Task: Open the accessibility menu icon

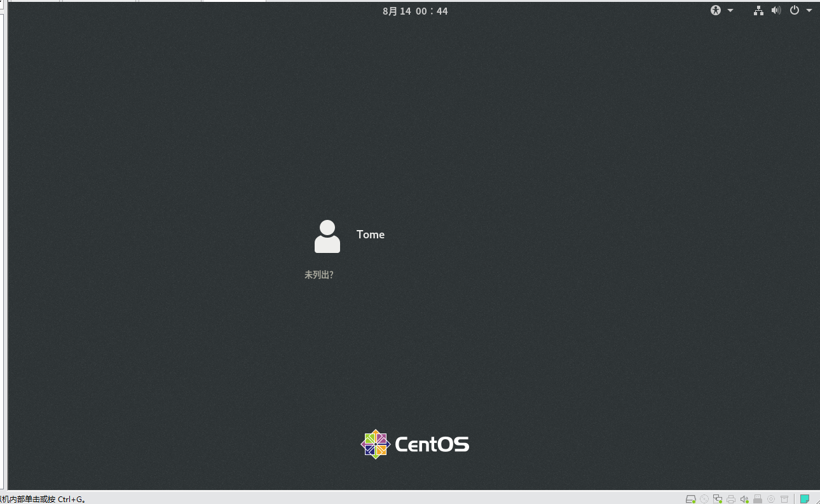Action: point(716,10)
